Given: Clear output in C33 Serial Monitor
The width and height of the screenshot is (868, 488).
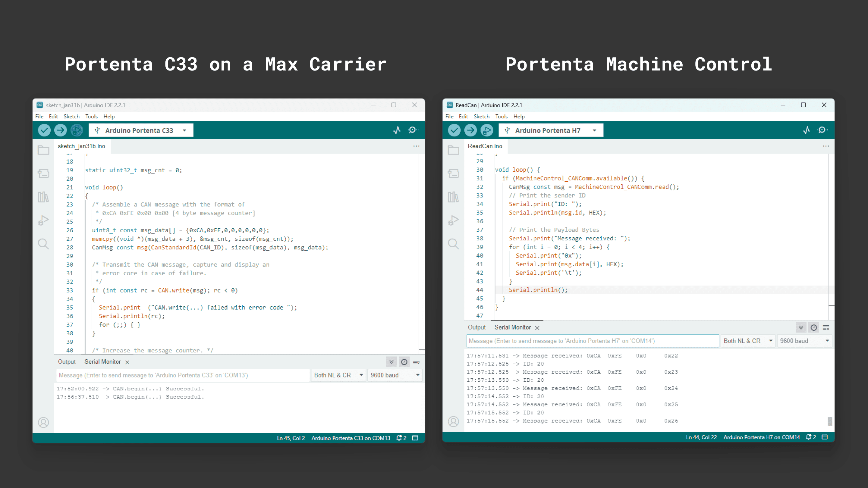Looking at the screenshot, I should coord(417,362).
